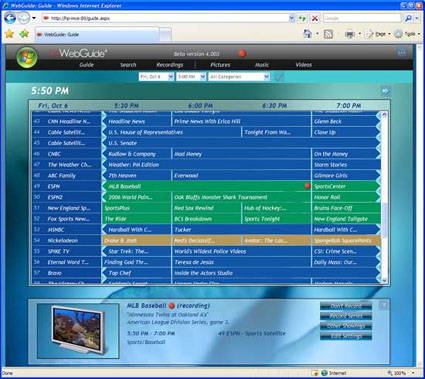Click the security lock icon in status bar
Screen dimensions: 425x379
coord(315,373)
